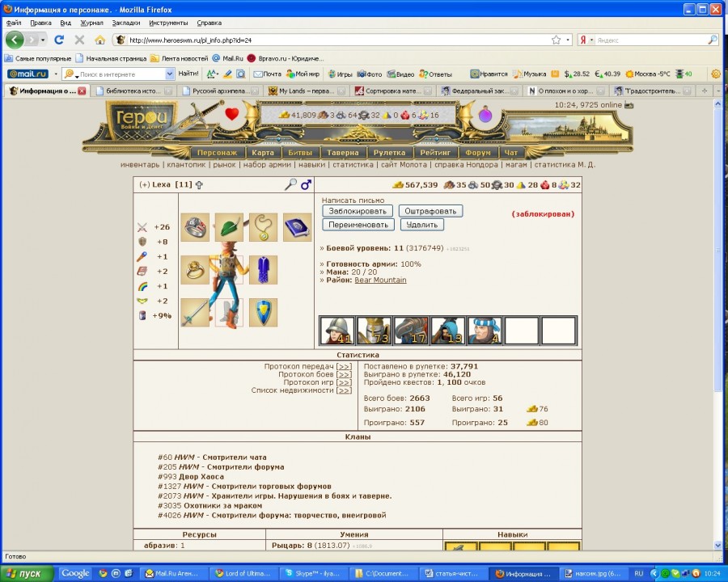This screenshot has width=728, height=582.
Task: Open Мой мир in the Mail.ru toolbar
Action: coord(303,74)
